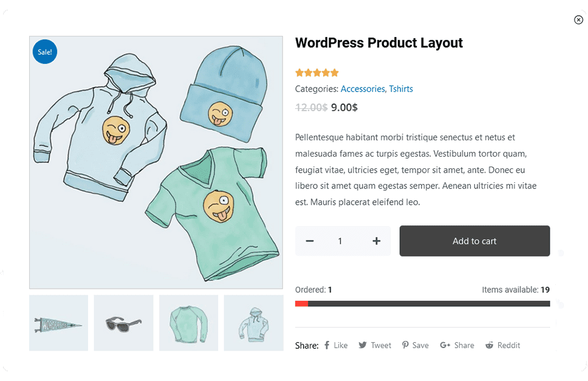Open the Tshirts category link

click(x=401, y=89)
